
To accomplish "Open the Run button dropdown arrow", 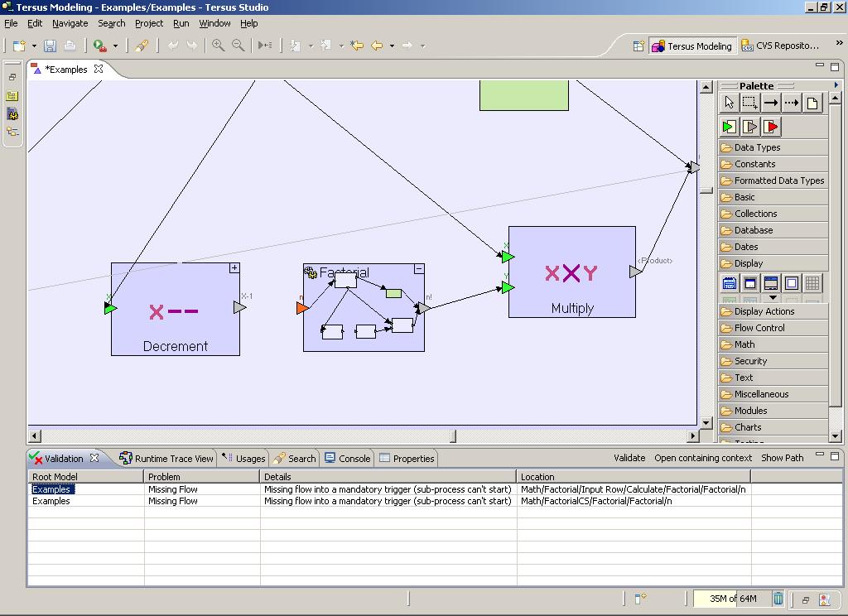I will (x=115, y=46).
